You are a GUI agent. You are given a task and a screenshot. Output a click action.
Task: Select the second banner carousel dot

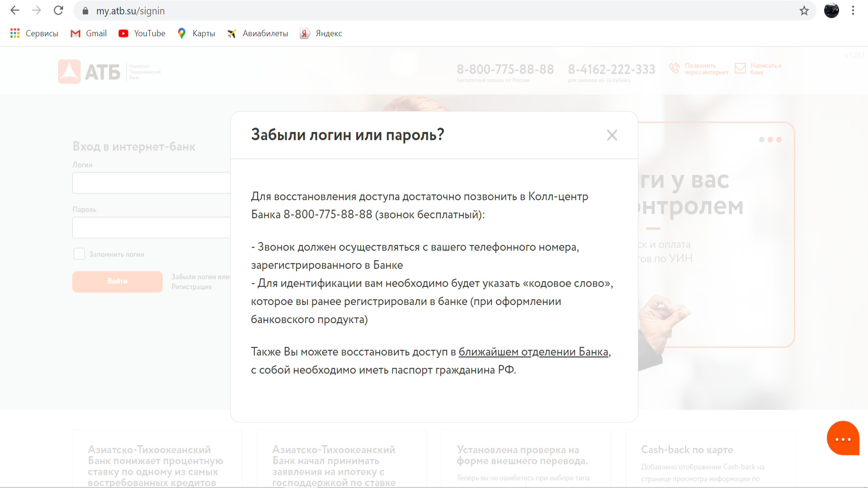coord(770,140)
